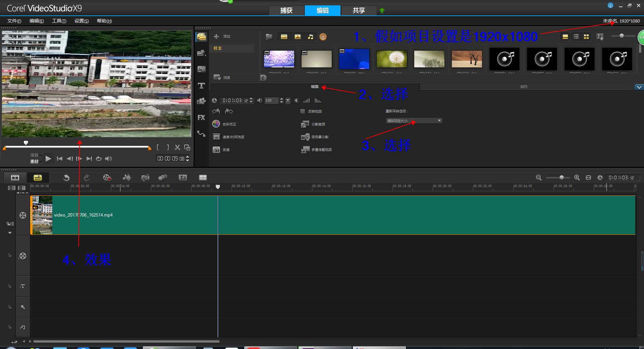Click the undo arrow in timeline toolbar
Image resolution: width=644 pixels, height=349 pixels.
pyautogui.click(x=66, y=178)
